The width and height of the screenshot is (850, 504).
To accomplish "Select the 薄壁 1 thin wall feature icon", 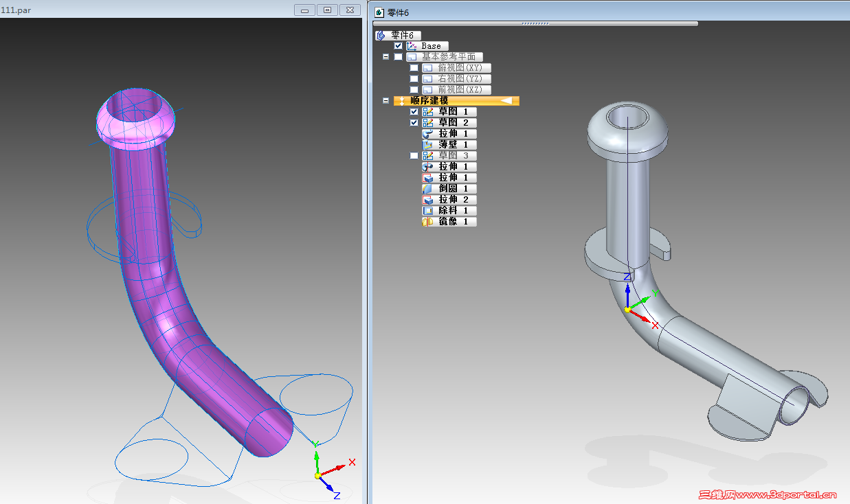I will click(428, 145).
